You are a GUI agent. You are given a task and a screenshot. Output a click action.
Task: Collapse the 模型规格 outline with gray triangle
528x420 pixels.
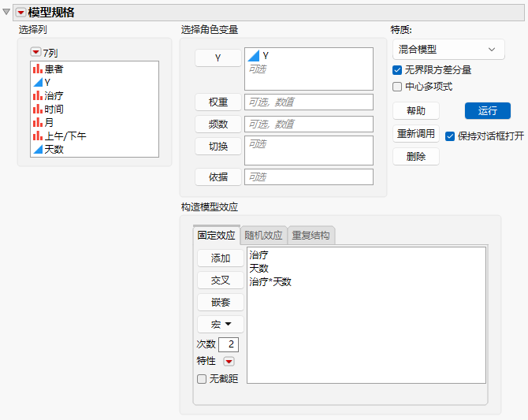6,12
